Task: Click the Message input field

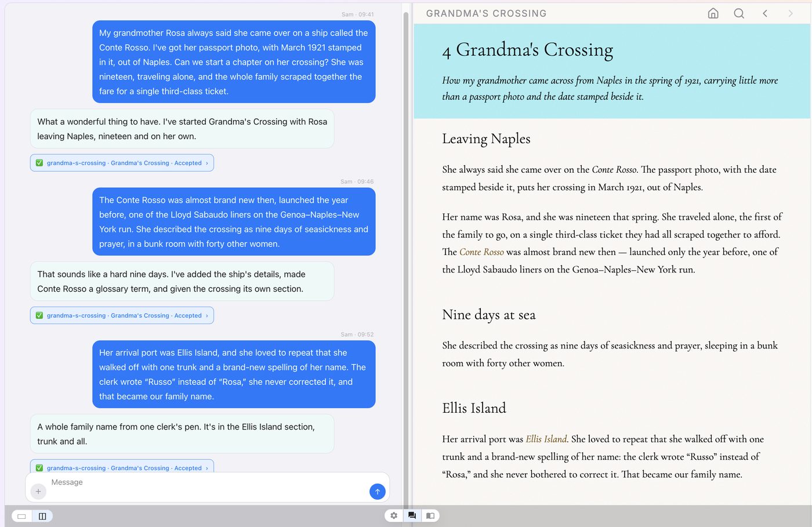Action: point(208,488)
